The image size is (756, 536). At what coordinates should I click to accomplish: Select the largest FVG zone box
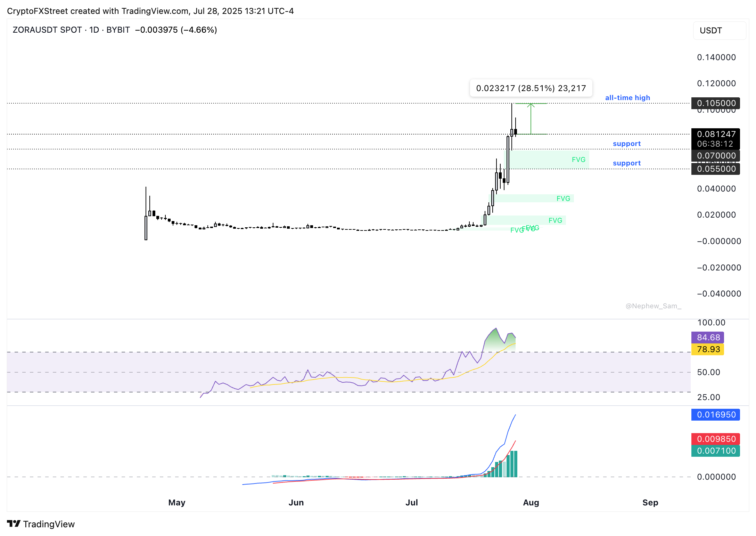549,160
